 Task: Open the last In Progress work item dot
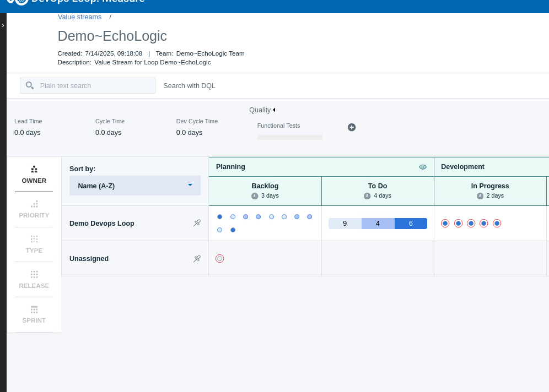(x=497, y=223)
